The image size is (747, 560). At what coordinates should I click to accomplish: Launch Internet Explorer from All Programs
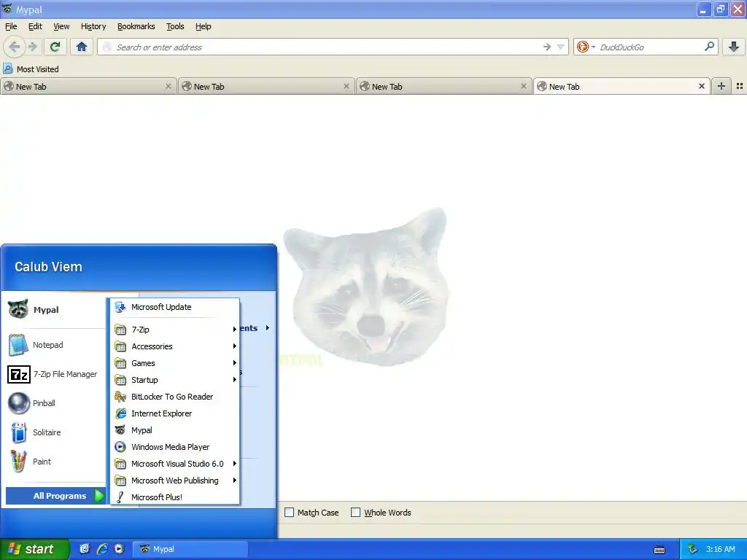[175, 413]
